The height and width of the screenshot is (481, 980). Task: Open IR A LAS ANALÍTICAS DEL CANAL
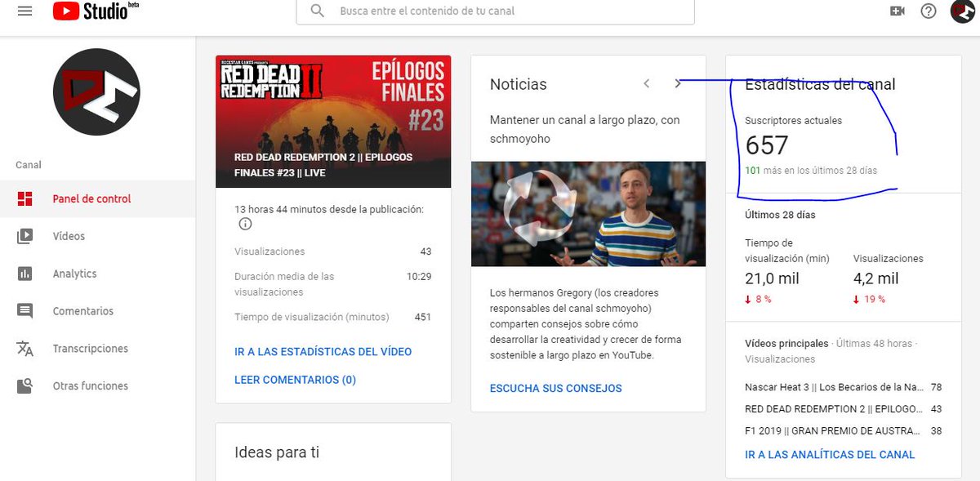point(830,455)
